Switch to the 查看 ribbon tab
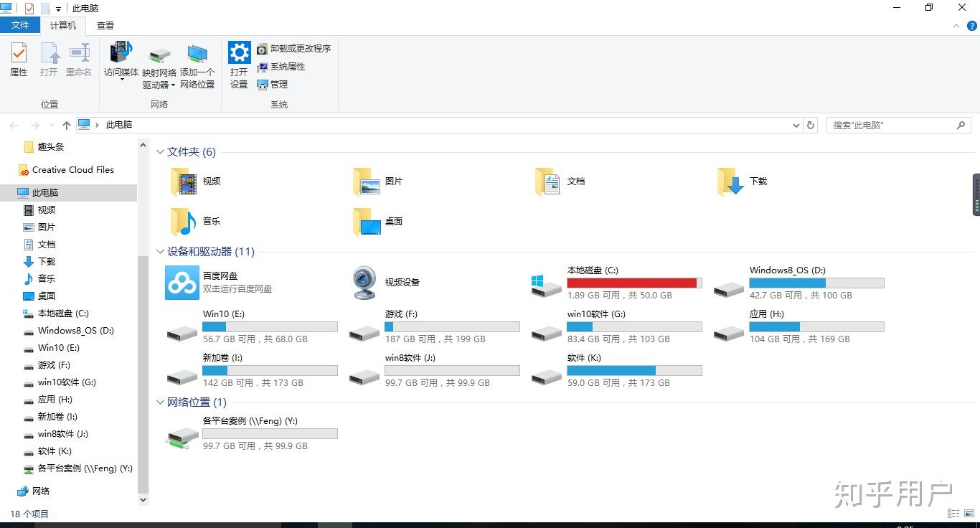 tap(105, 24)
